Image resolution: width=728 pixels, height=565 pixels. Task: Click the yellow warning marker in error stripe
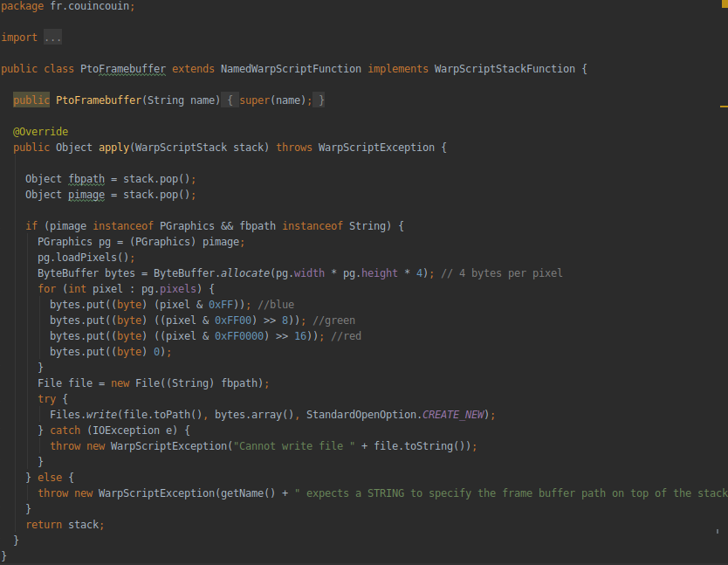coord(724,107)
